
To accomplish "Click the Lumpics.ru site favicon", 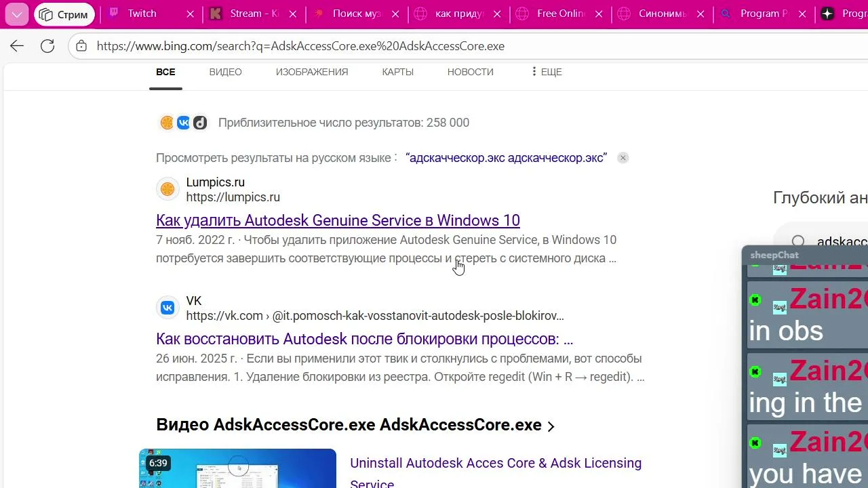I will pos(167,189).
